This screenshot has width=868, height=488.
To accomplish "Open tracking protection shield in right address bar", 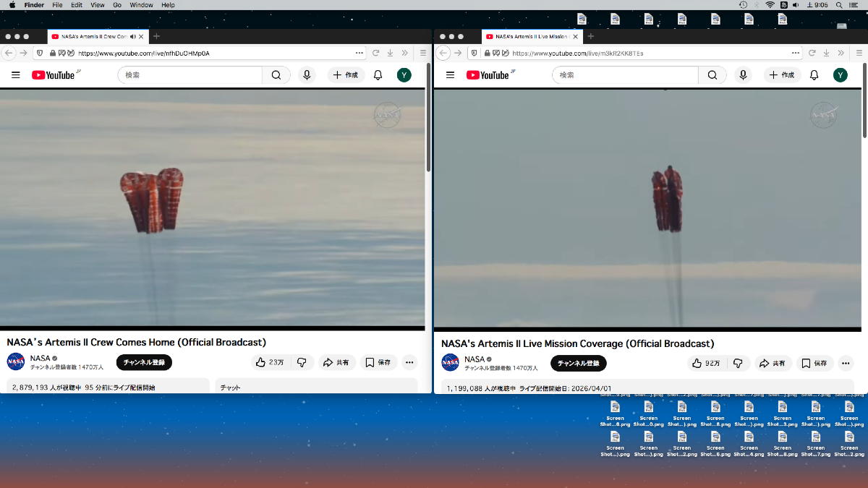I will click(474, 53).
